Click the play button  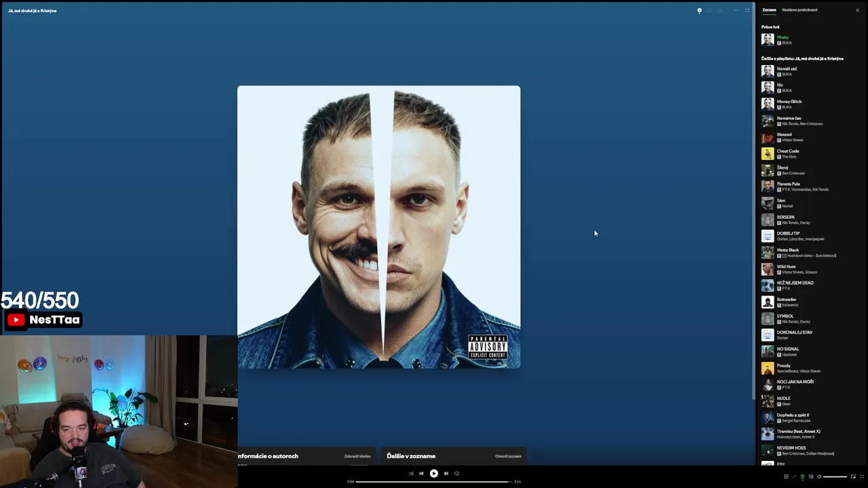(434, 474)
